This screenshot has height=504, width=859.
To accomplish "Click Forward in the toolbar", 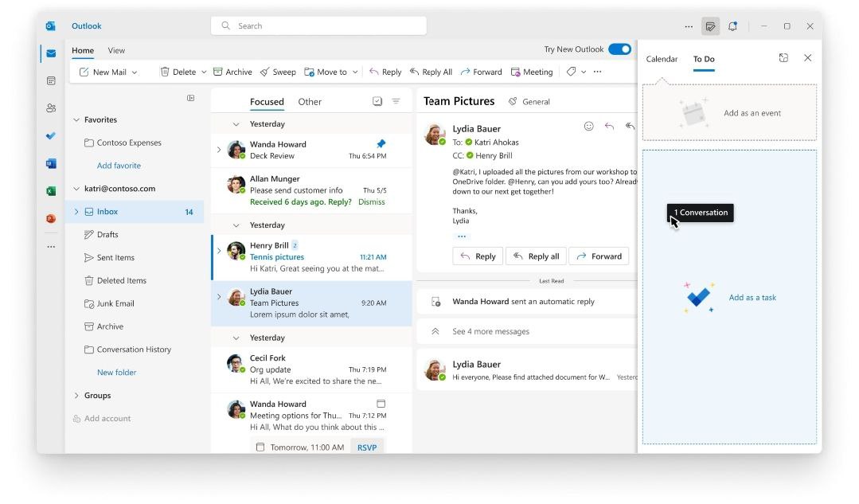I will [481, 72].
